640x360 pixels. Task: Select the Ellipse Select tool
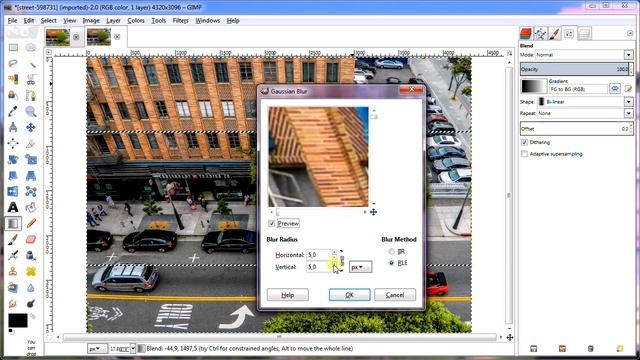[x=31, y=48]
